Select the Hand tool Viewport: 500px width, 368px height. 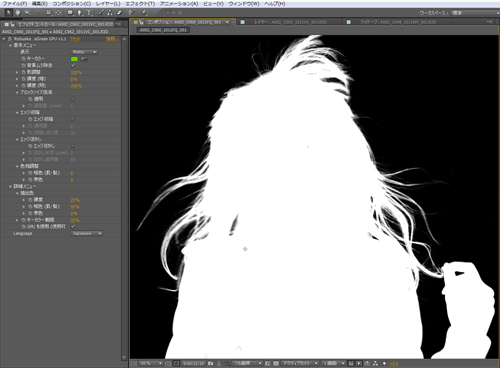tap(18, 13)
